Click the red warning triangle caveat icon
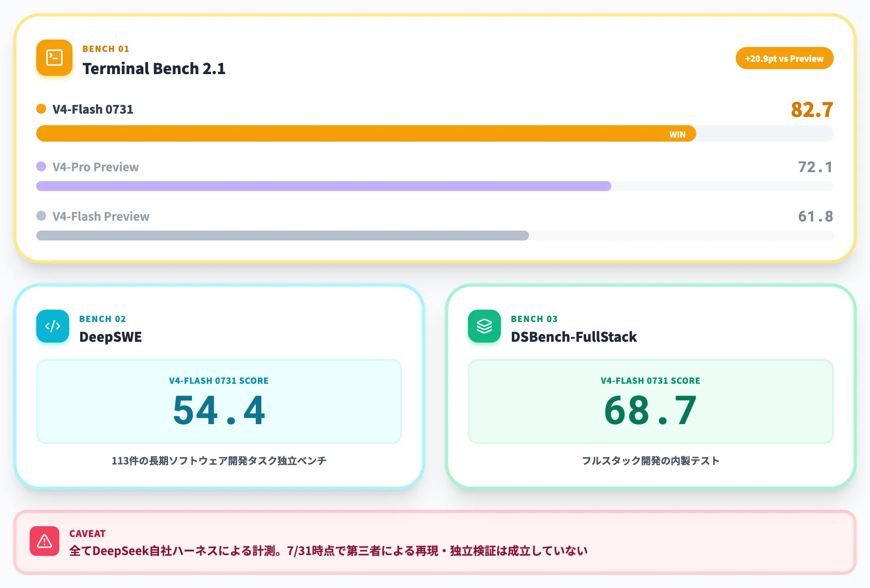 (x=44, y=541)
